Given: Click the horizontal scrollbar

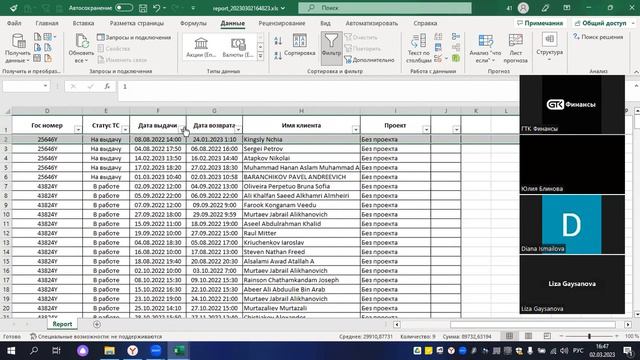Looking at the screenshot, I should 533,324.
